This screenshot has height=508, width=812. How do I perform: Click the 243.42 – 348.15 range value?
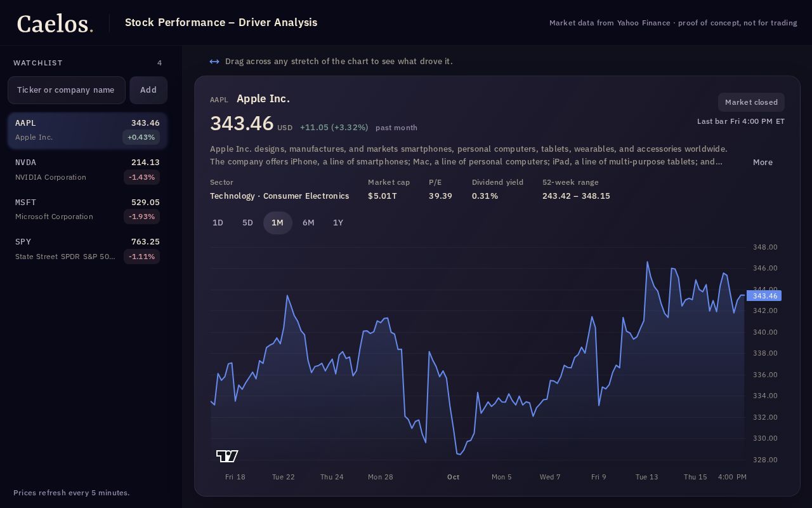point(576,196)
